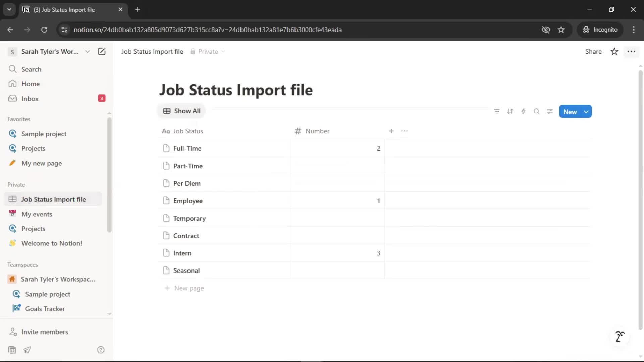Open the Notion AI floating button
644x362 pixels.
click(x=620, y=336)
